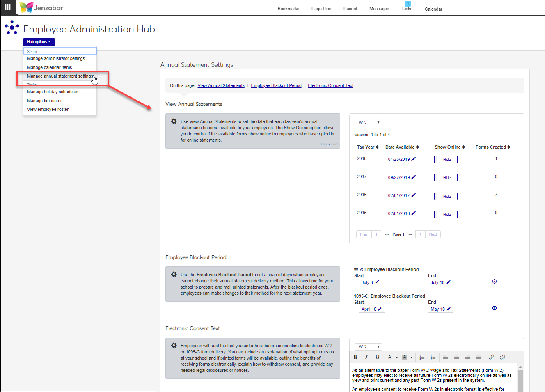Toggle Show Online for tax year 2016
The width and height of the screenshot is (545, 392).
tap(446, 197)
